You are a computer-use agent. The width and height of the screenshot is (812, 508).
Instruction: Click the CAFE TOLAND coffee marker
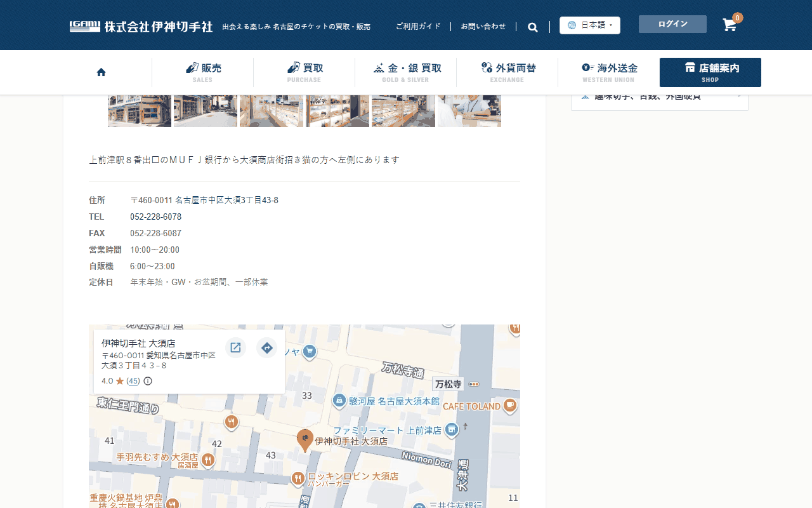pyautogui.click(x=509, y=406)
